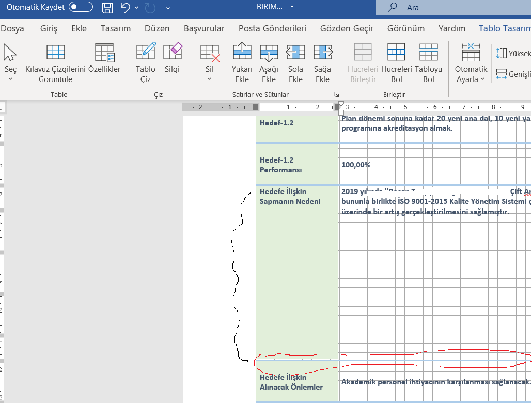
Task: Click the column width Genişlik icon
Action: (x=501, y=74)
